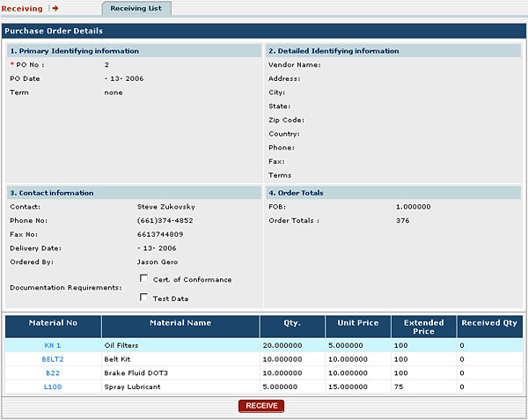Click unit price 15.000000 for Spray Lubricant
This screenshot has height=420, width=528.
348,387
